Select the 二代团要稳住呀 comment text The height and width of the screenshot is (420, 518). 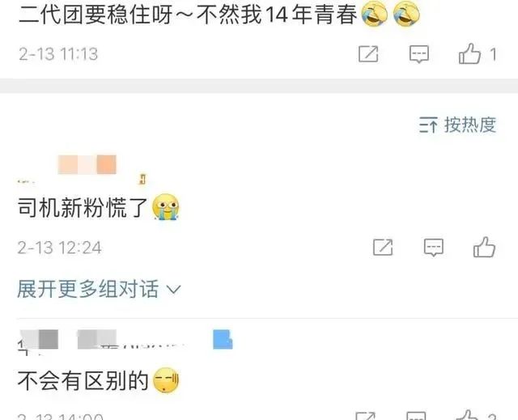pyautogui.click(x=189, y=15)
